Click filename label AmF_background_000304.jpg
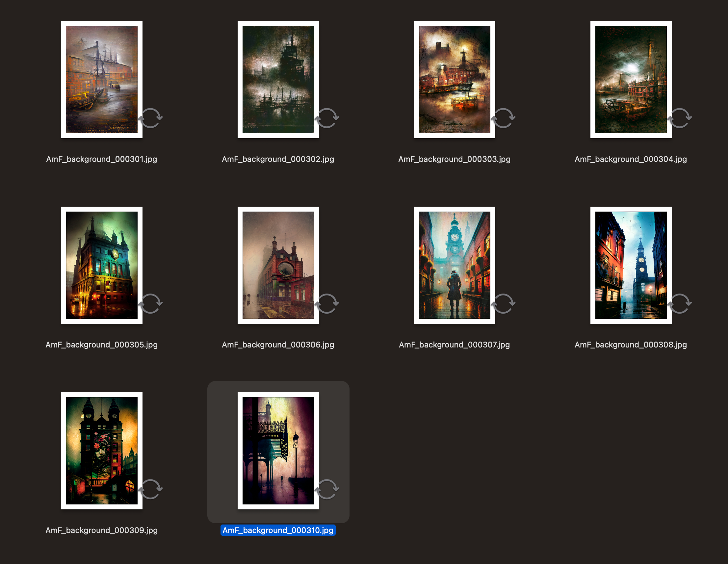The image size is (728, 564). [630, 159]
